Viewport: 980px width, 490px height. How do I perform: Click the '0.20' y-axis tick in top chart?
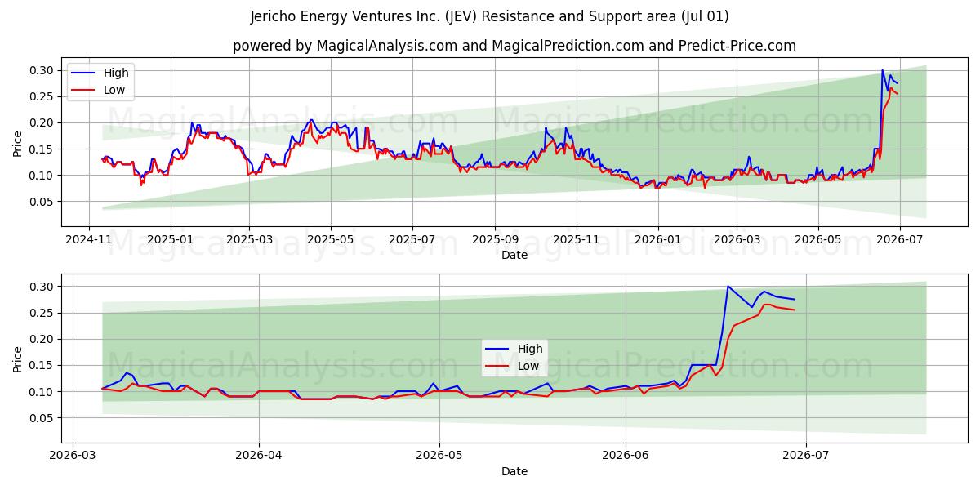point(42,122)
